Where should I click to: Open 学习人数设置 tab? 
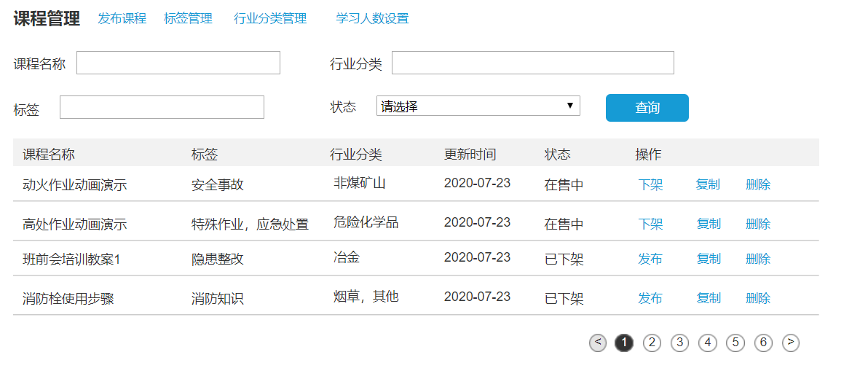tap(372, 19)
